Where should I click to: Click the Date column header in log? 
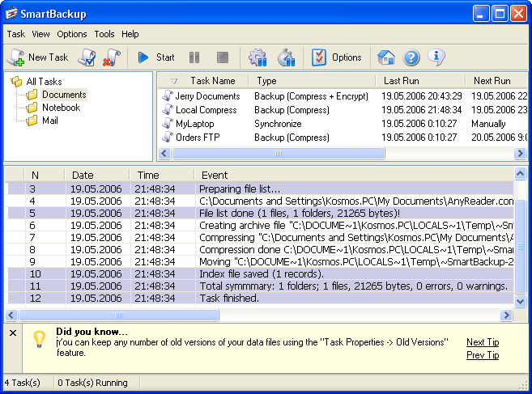(x=83, y=175)
